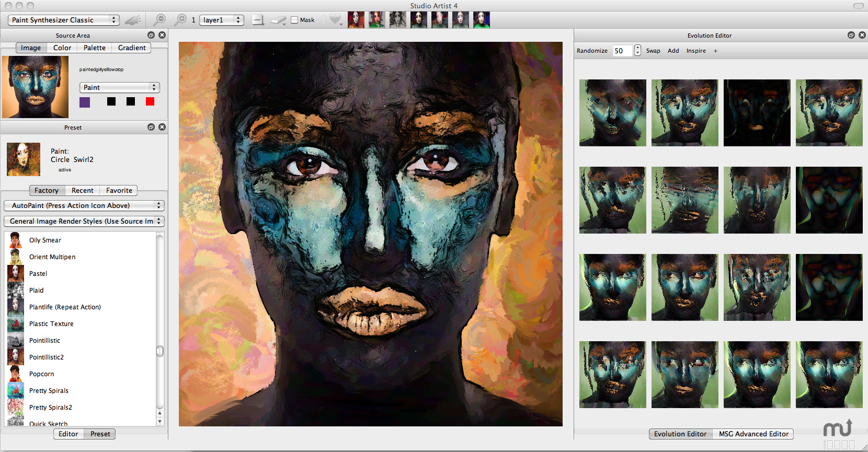
Task: Undock the Evolution Editor panel
Action: coord(851,35)
